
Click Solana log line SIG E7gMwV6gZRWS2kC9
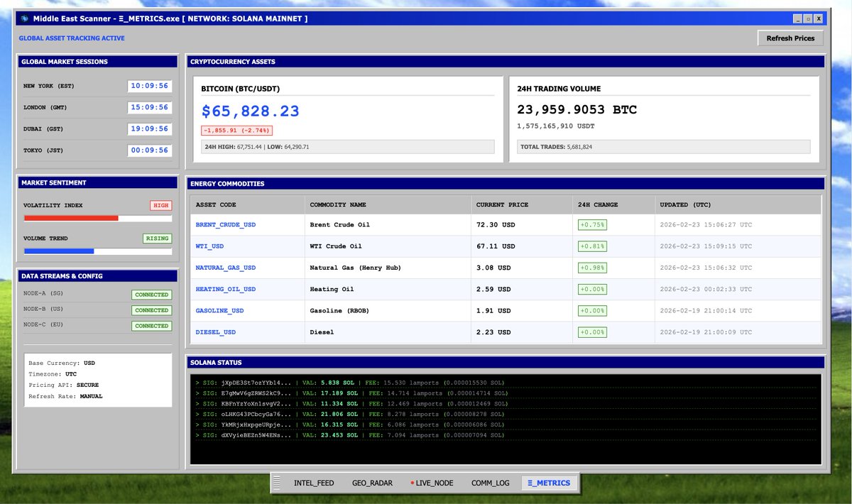pos(505,393)
